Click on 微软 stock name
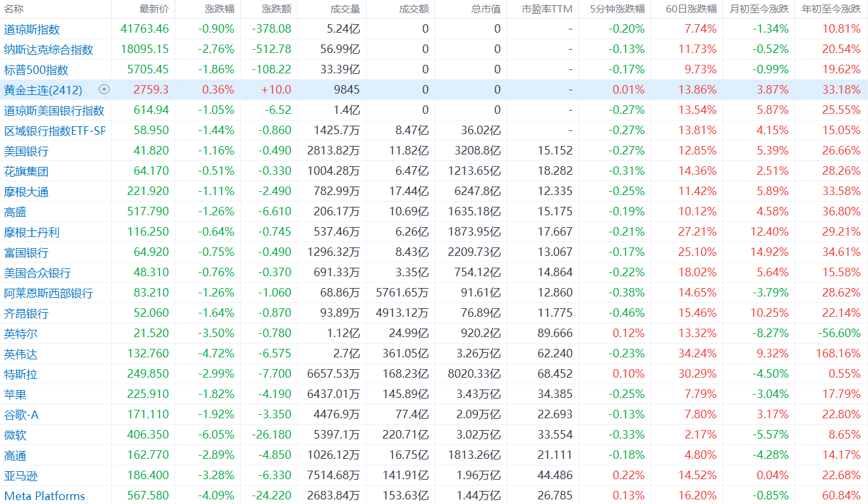Screen dimensions: 868x504 coord(16,435)
